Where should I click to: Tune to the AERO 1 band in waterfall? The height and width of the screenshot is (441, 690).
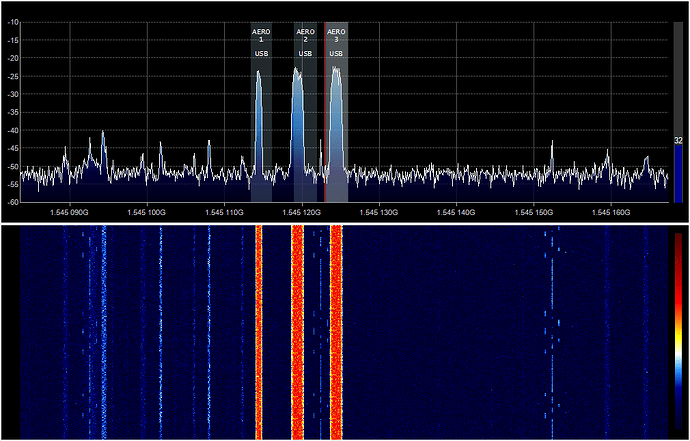coord(259,333)
